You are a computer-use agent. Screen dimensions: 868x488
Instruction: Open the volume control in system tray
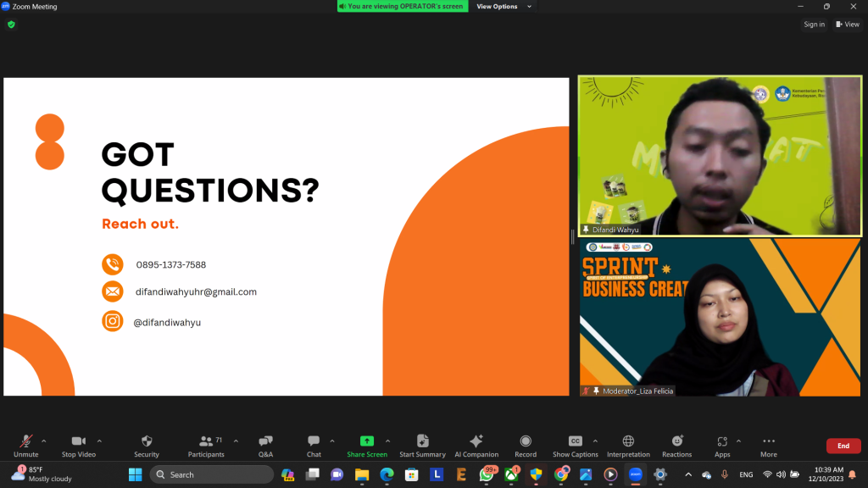pos(781,474)
